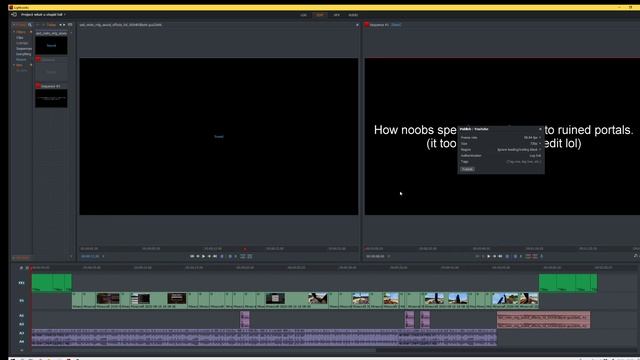Select the pink audio clip on A1 at timeline end
Image resolution: width=640 pixels, height=360 pixels.
point(543,316)
